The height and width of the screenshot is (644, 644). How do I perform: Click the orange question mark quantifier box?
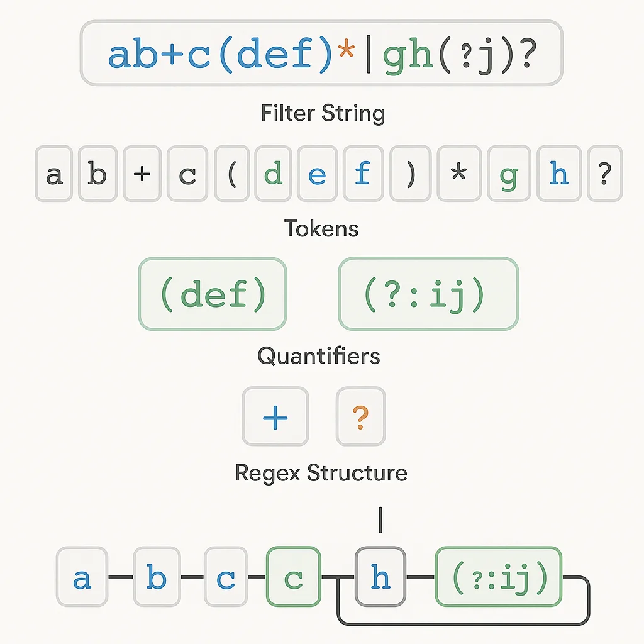pyautogui.click(x=360, y=416)
